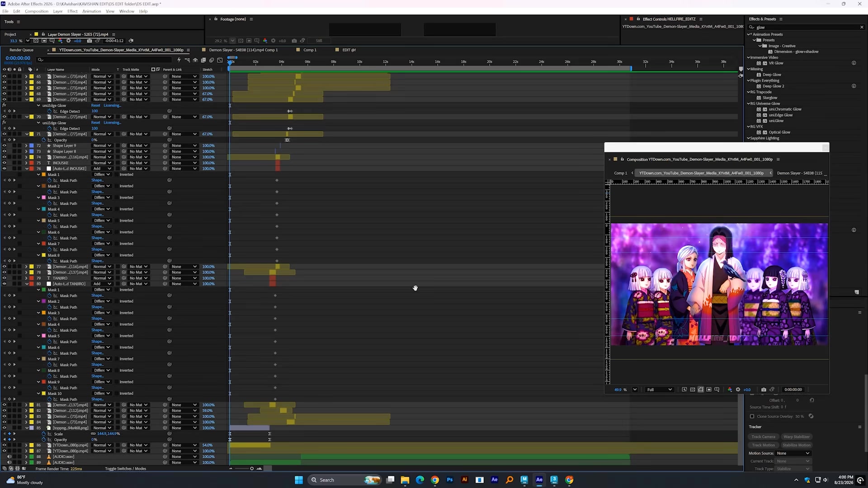This screenshot has width=868, height=488.
Task: Click the parent pick whip for layer 65
Action: 165,76
